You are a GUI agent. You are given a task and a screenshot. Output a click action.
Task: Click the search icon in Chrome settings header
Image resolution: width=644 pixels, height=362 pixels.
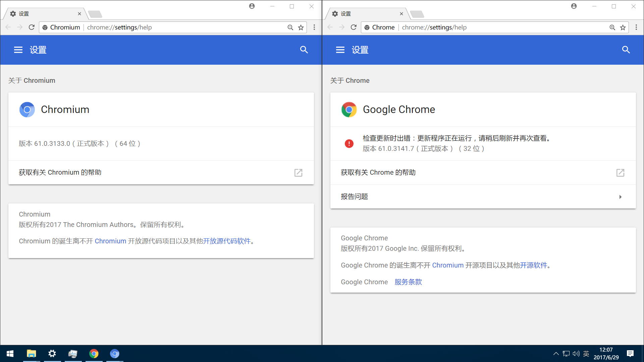click(x=626, y=50)
